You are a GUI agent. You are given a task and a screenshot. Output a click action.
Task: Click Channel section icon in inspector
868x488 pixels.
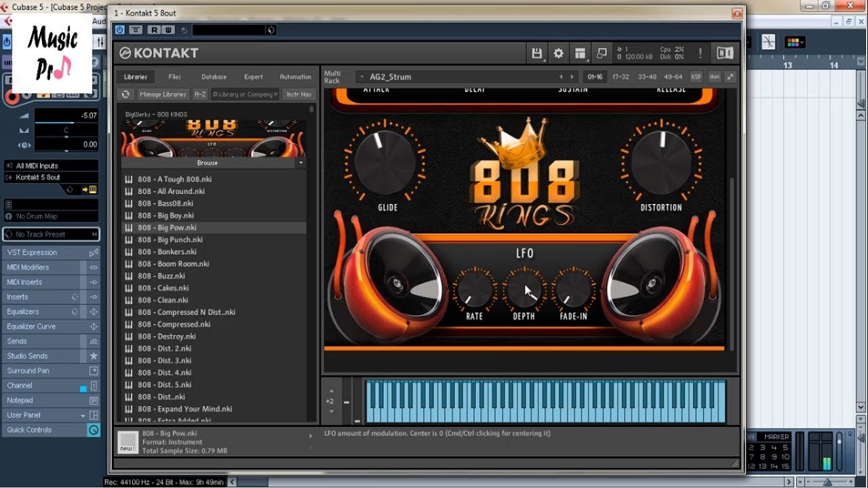94,386
